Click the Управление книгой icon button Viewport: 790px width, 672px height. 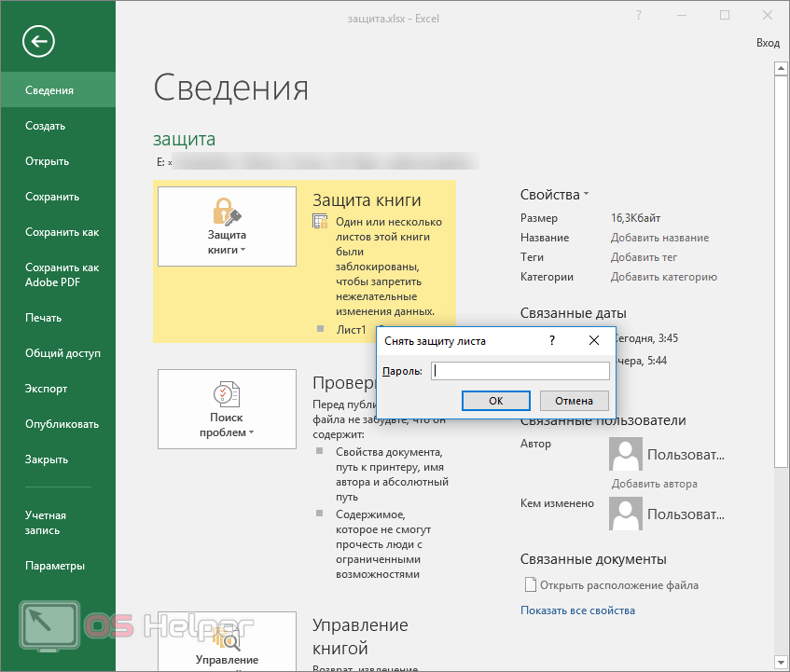click(x=227, y=643)
